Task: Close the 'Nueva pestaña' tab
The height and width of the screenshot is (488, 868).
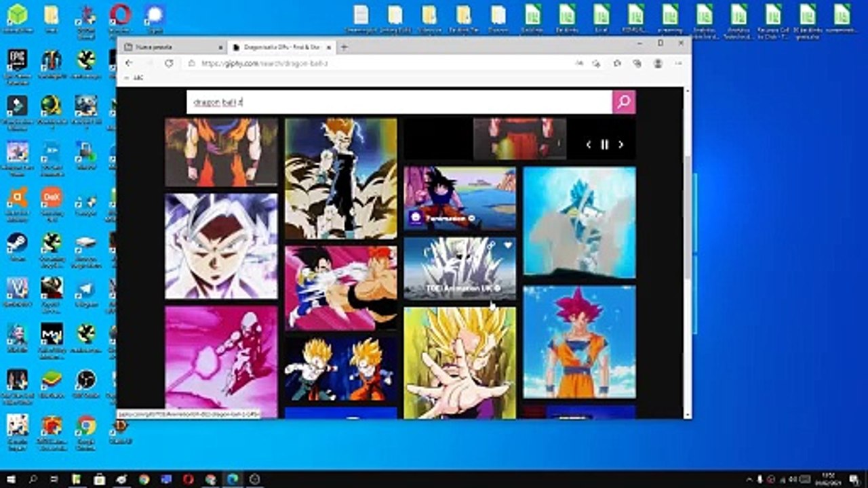Action: pyautogui.click(x=220, y=47)
